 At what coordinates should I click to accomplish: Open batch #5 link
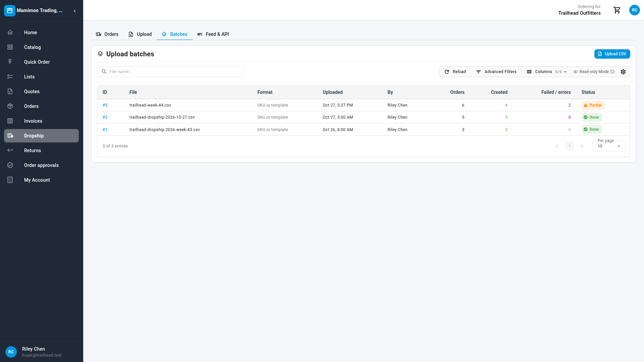point(105,105)
